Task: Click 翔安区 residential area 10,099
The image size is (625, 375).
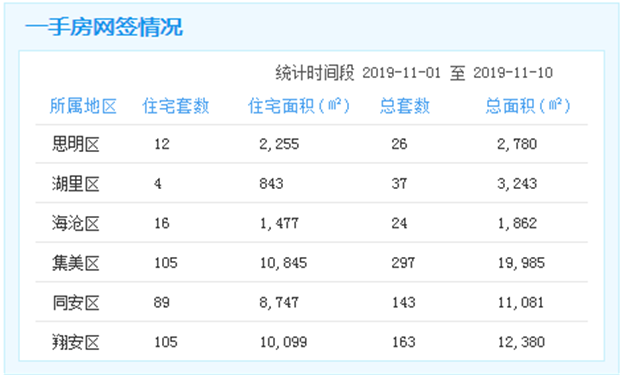Action: tap(283, 342)
